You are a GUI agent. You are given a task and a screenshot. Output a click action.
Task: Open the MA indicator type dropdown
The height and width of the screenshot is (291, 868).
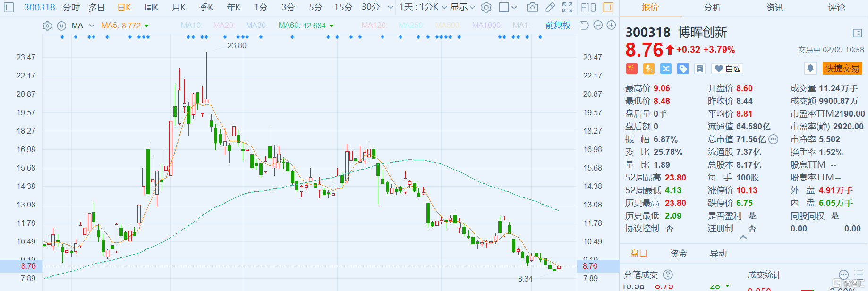92,26
